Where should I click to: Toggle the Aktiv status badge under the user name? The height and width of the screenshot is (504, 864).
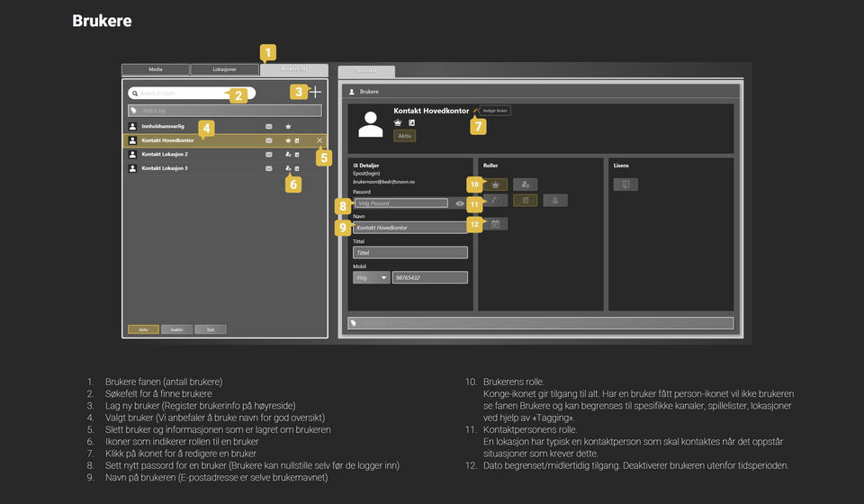[404, 136]
